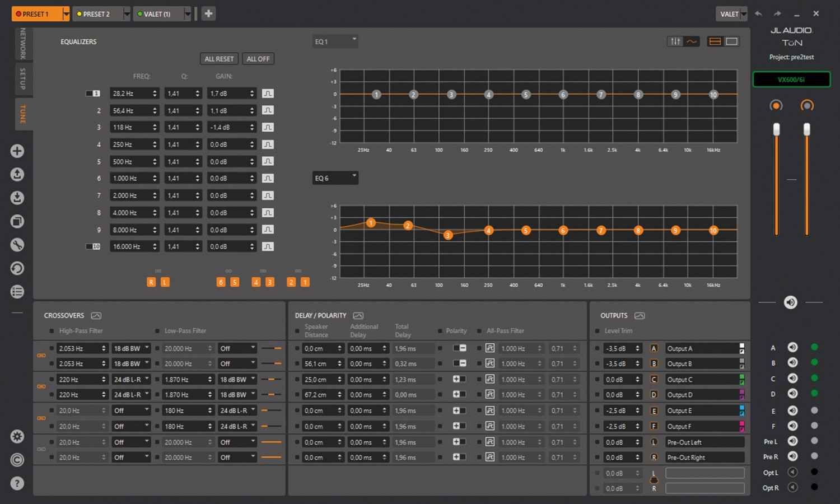This screenshot has width=840, height=504.
Task: Open the EQ 1 graph selector dropdown
Action: [x=335, y=41]
